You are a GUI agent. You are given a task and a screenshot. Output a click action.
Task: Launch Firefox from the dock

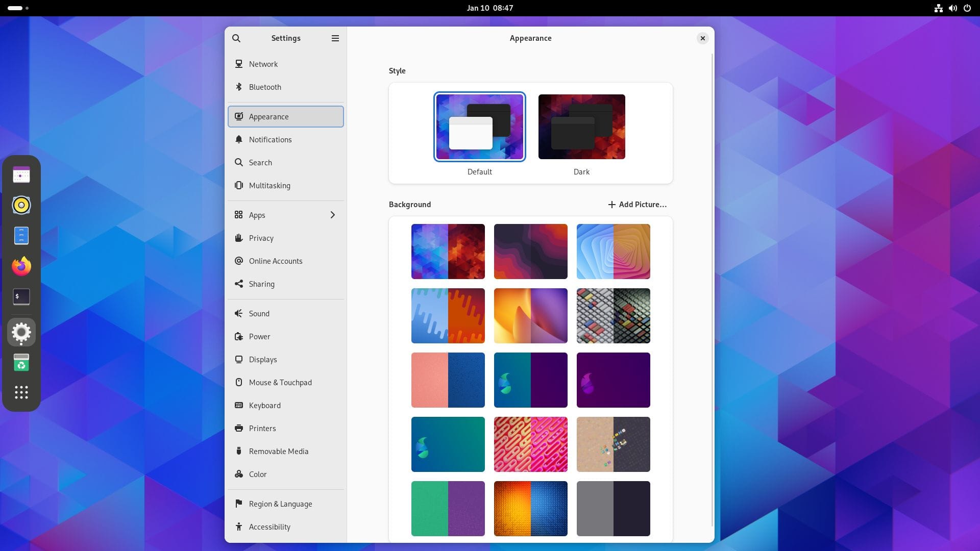coord(21,266)
